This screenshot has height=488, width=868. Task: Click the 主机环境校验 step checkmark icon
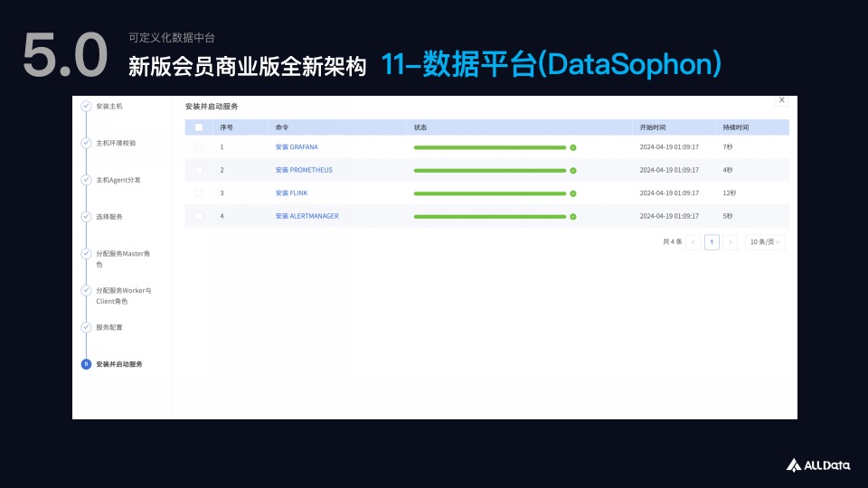click(86, 143)
